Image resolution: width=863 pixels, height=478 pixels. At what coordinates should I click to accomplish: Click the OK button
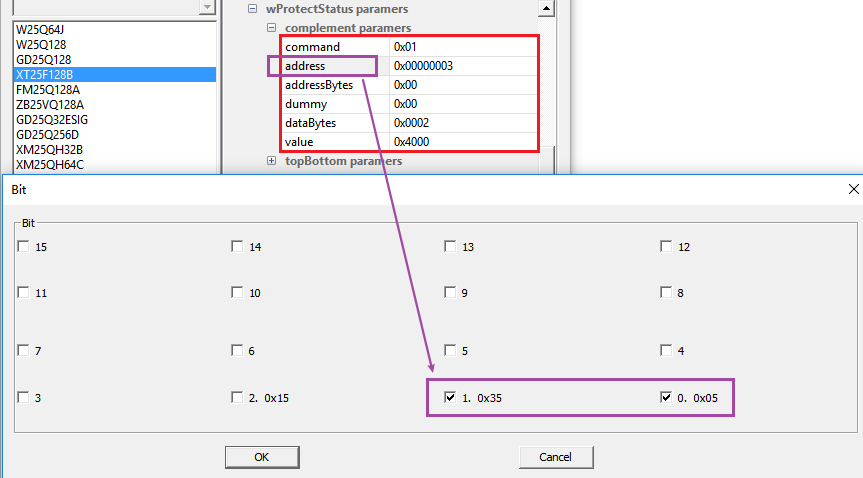262,457
